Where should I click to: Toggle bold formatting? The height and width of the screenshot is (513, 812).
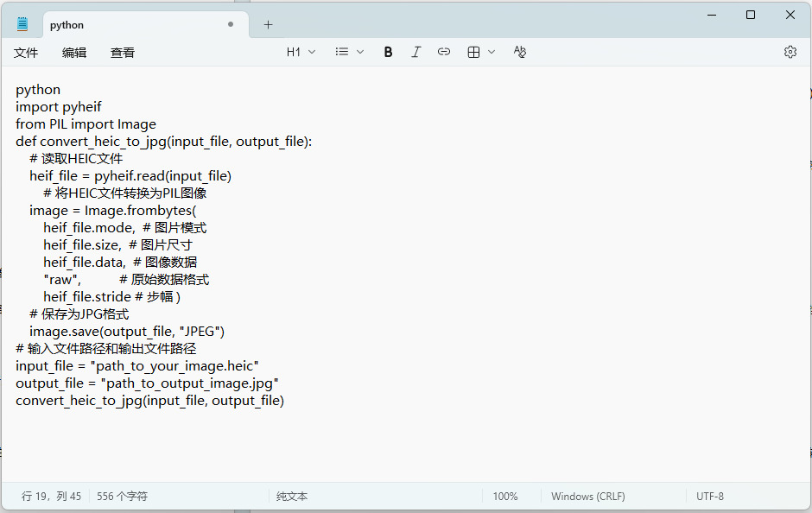[x=388, y=52]
